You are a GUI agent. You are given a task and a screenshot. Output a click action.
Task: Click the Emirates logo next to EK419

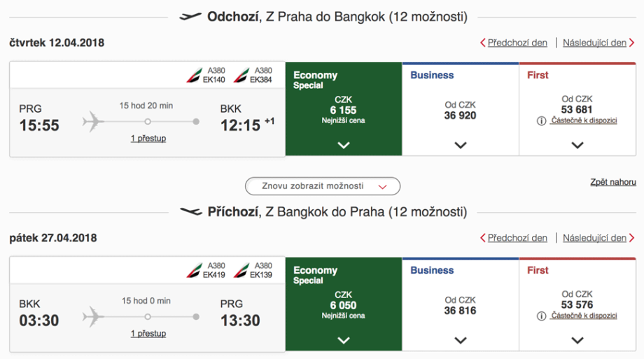click(194, 270)
